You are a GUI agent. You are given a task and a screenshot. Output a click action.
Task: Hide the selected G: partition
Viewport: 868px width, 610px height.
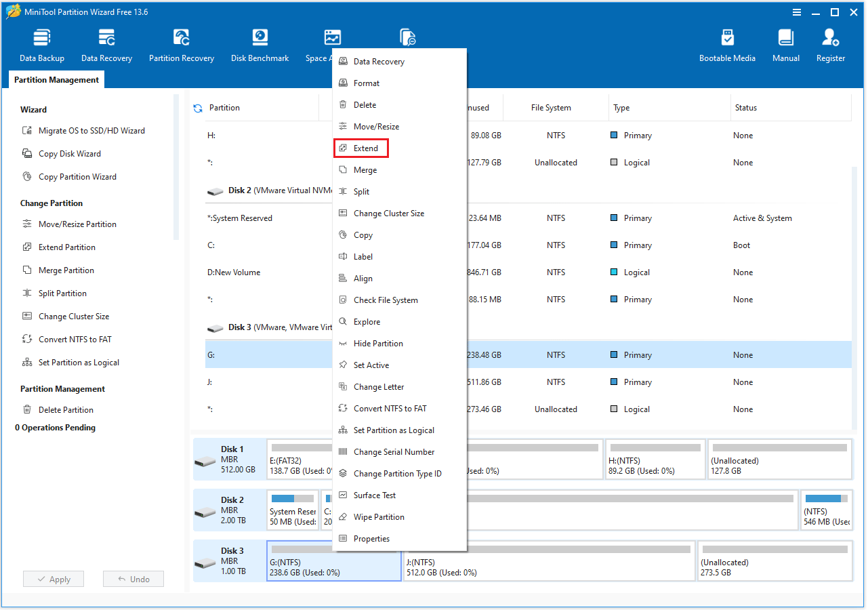point(377,343)
